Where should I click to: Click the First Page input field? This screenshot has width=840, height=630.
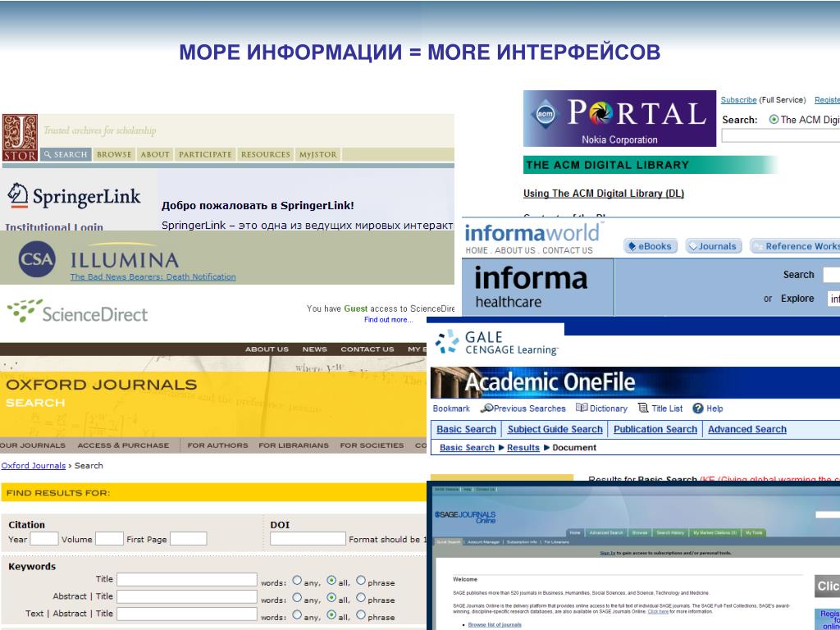click(x=188, y=539)
